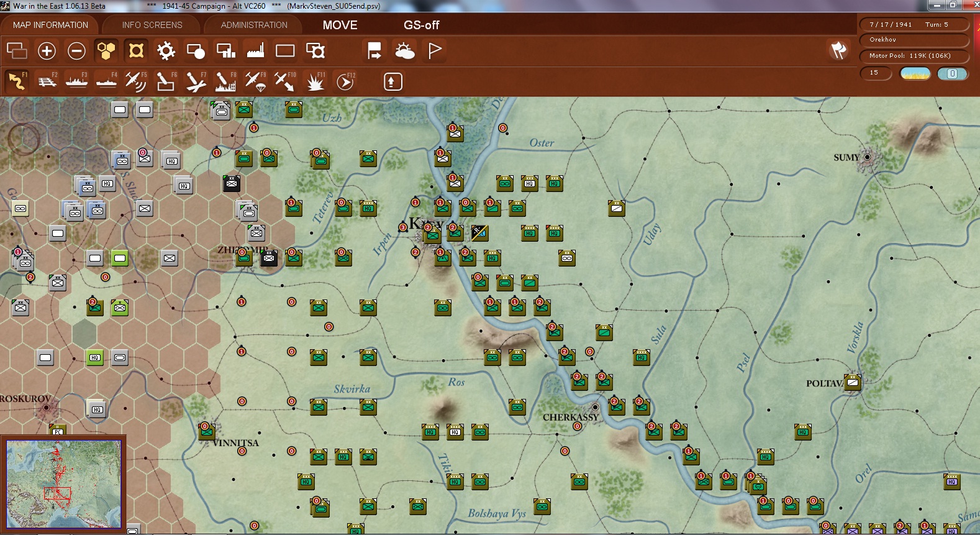The width and height of the screenshot is (980, 535).
Task: Toggle the gear-shaped map overlay icon
Action: pos(166,50)
